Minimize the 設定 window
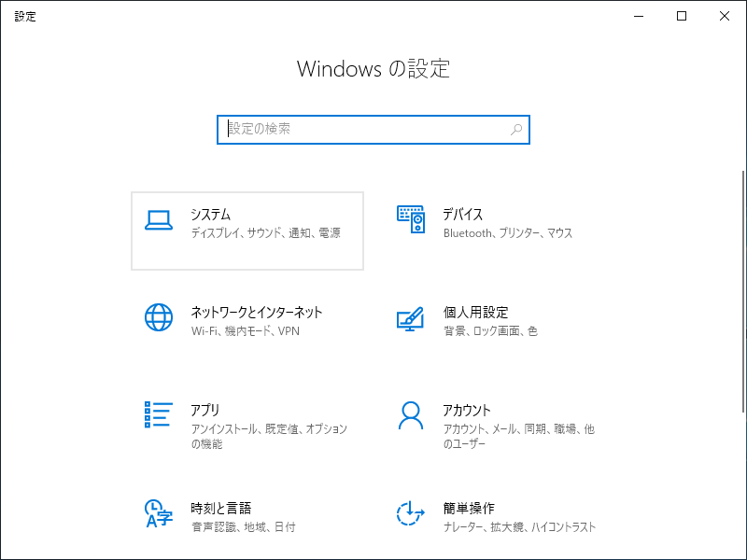747x560 pixels. (x=639, y=16)
